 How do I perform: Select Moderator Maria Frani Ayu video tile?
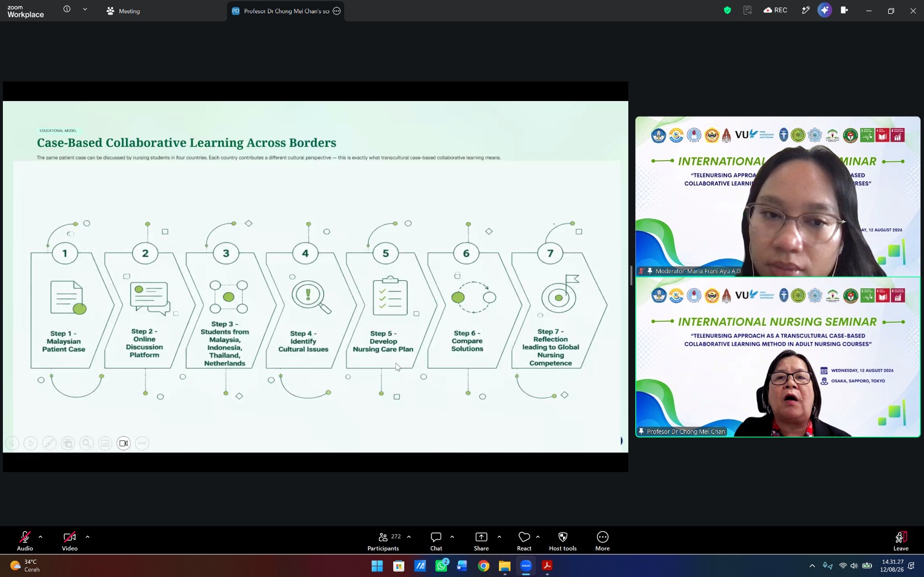coord(778,196)
